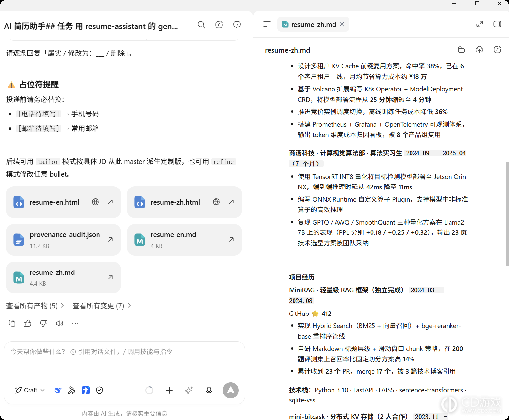This screenshot has width=509, height=420.
Task: Give the reply a thumbs down
Action: pos(44,323)
